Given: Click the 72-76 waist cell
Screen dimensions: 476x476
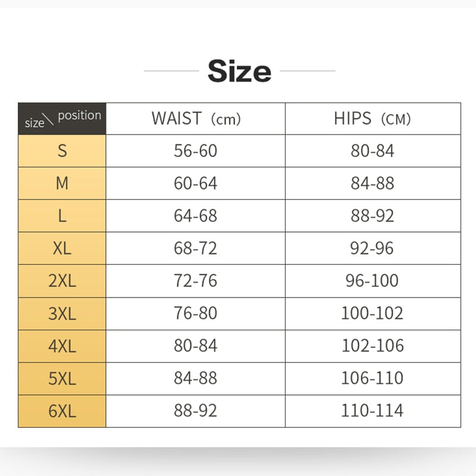Looking at the screenshot, I should point(196,281).
